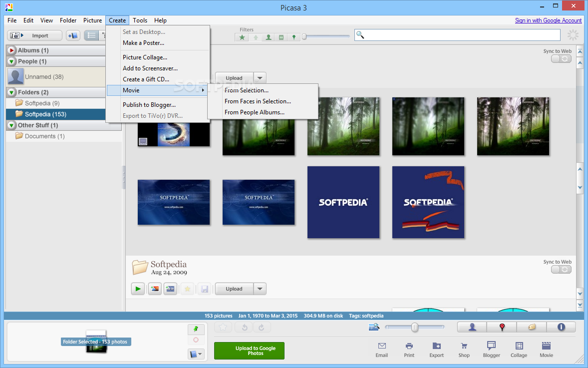
Task: Choose Picture Collage menu entry
Action: click(x=158, y=57)
